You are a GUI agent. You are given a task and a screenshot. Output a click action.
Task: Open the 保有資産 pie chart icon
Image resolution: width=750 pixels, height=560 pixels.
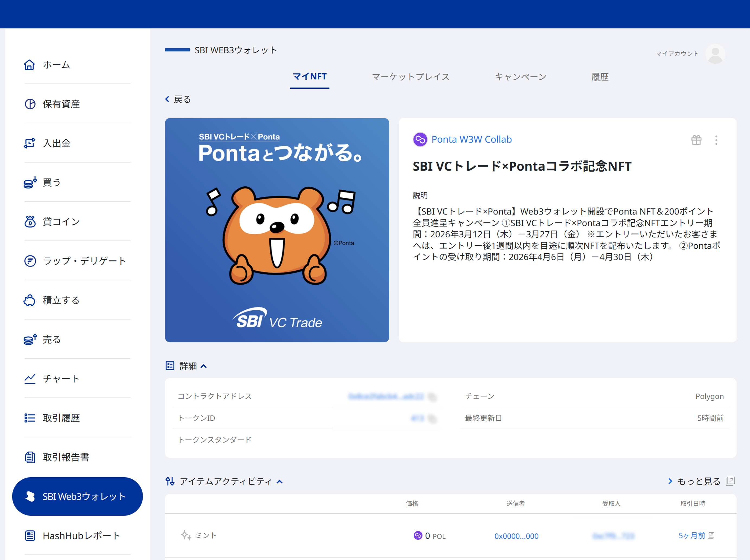pyautogui.click(x=30, y=104)
